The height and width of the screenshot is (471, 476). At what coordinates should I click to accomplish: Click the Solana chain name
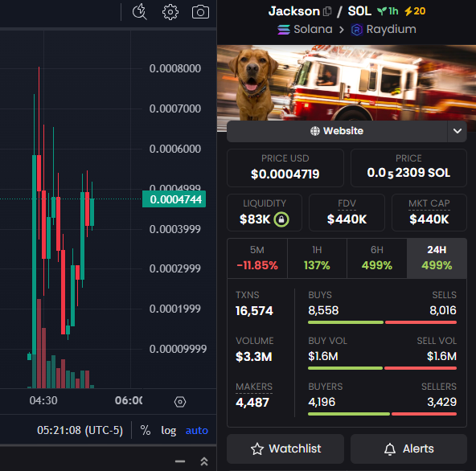click(313, 30)
